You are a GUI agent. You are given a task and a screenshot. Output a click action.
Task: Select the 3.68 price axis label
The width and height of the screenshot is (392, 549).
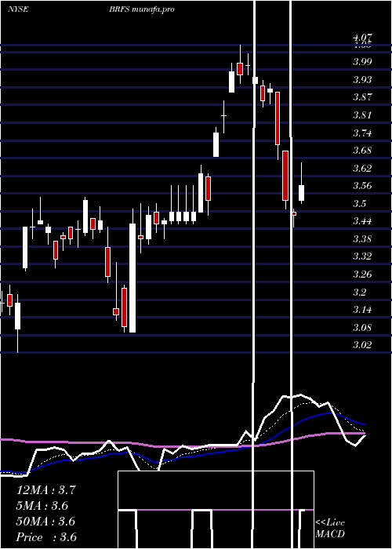362,151
